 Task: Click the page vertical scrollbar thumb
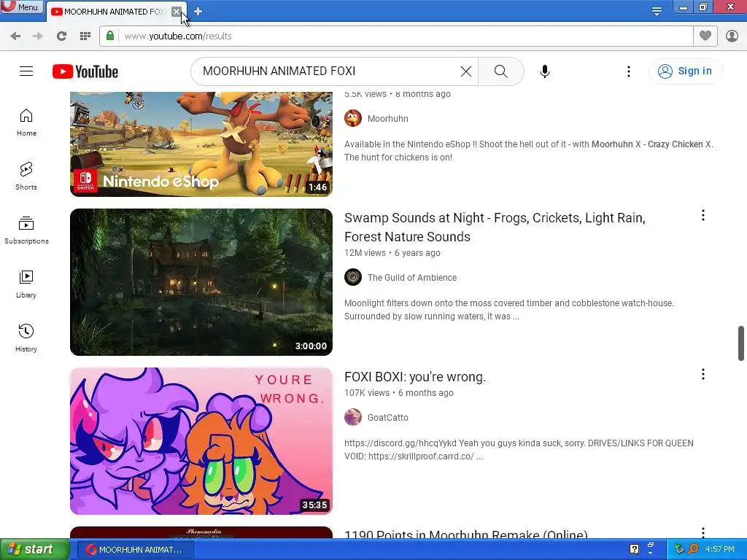click(741, 343)
